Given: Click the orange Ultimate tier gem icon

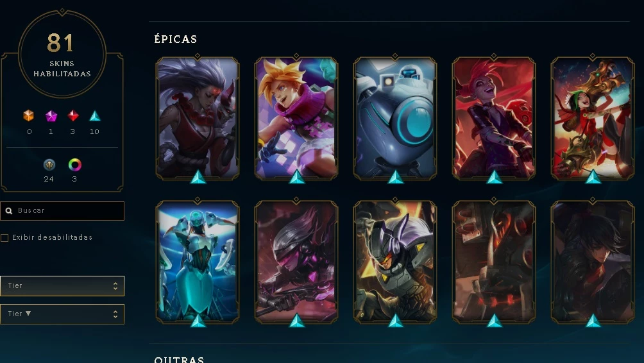Looking at the screenshot, I should (x=28, y=116).
